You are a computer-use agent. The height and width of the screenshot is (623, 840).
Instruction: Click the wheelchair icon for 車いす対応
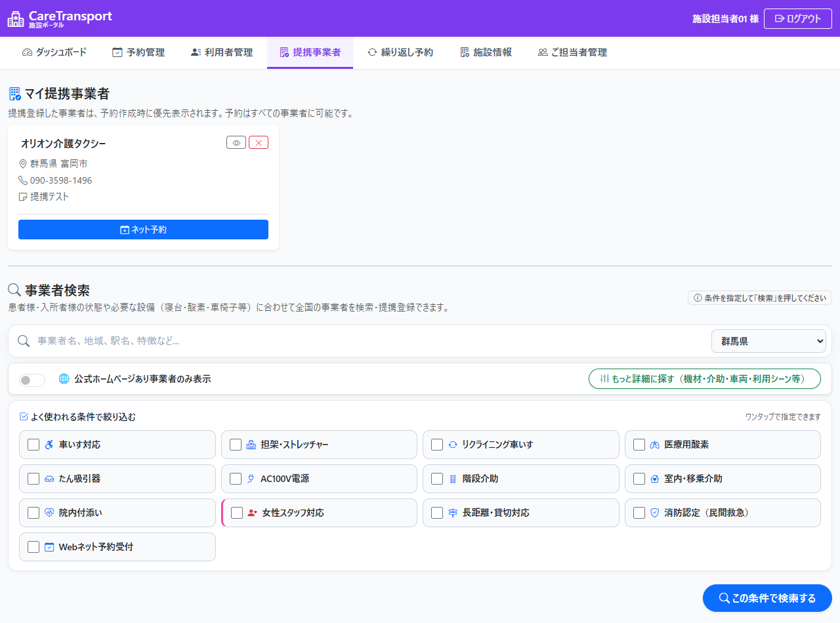49,445
